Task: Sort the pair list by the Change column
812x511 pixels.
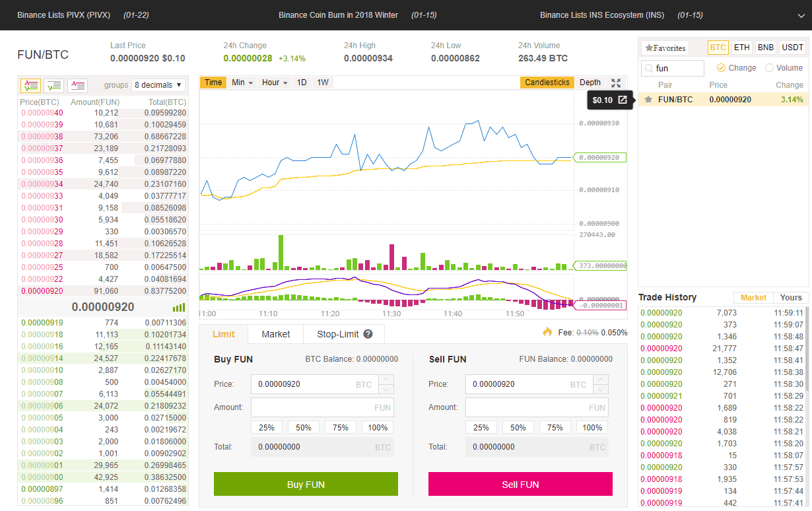Action: click(790, 85)
